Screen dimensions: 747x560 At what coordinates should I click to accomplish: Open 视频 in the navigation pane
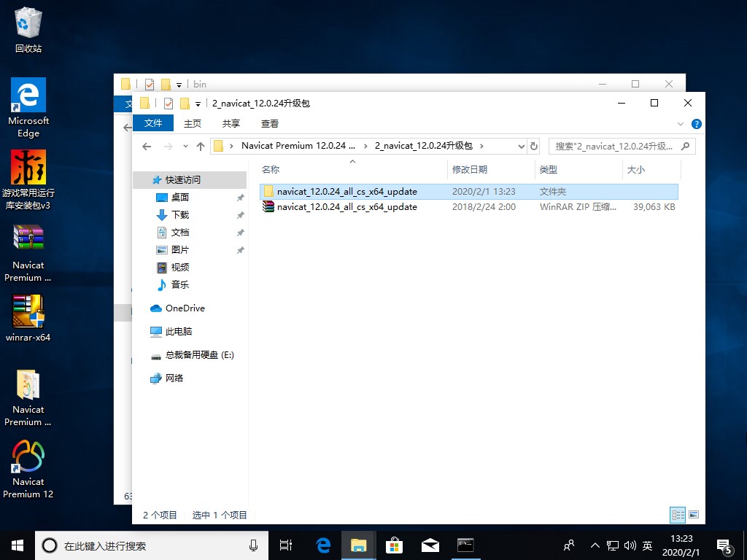pos(180,267)
